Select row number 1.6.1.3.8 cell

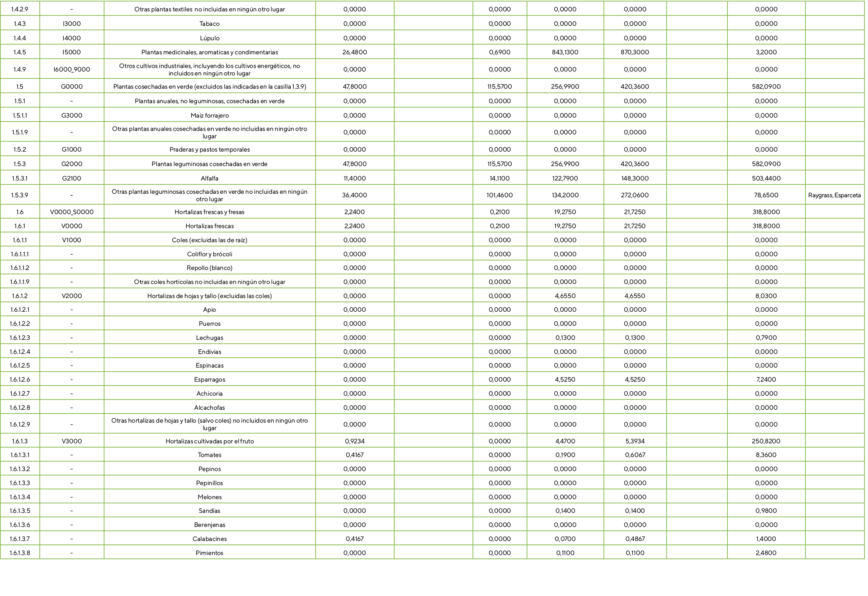[x=20, y=553]
